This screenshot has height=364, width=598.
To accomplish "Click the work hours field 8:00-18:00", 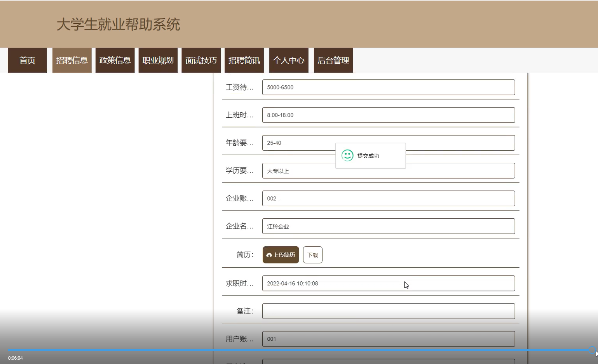I will point(388,115).
